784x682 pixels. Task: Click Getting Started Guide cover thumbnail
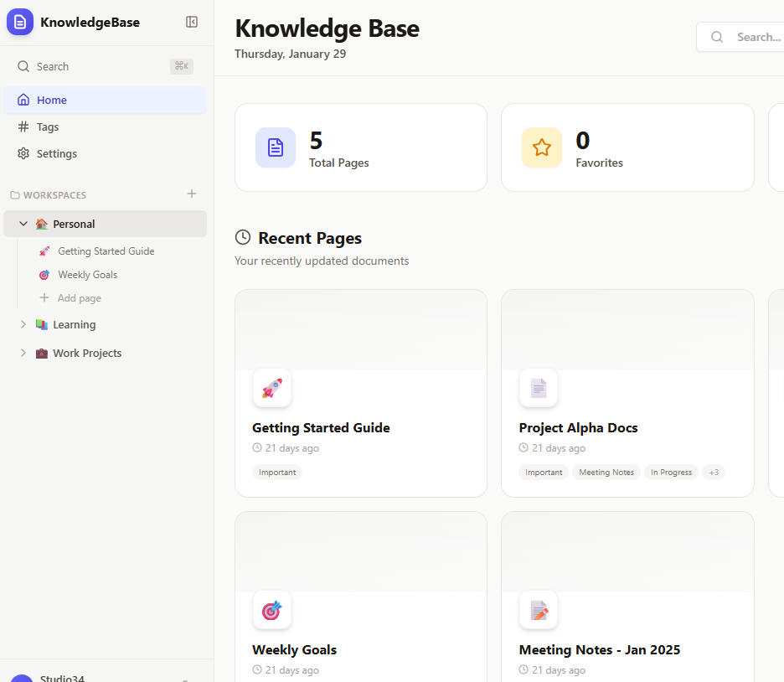361,330
